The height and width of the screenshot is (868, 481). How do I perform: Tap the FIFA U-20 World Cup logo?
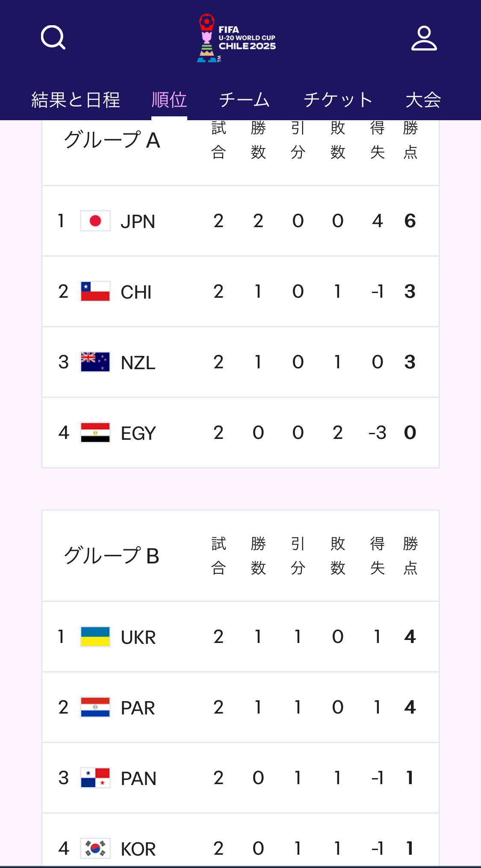pos(236,38)
